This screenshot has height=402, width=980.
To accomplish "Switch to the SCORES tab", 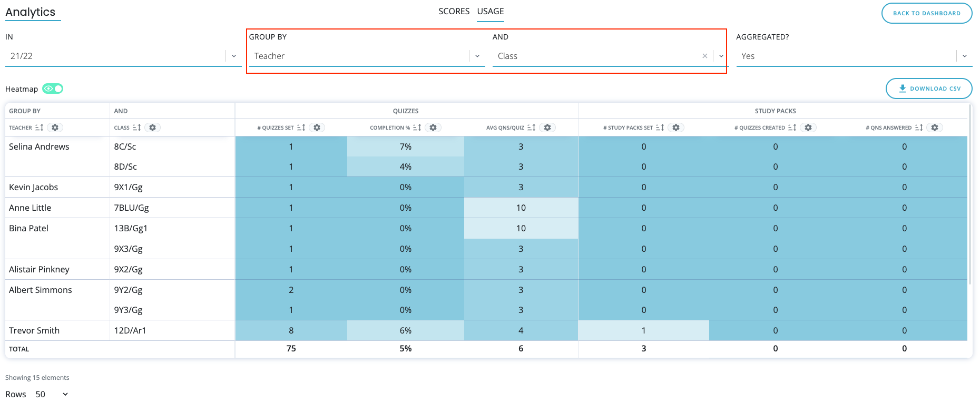I will tap(454, 11).
